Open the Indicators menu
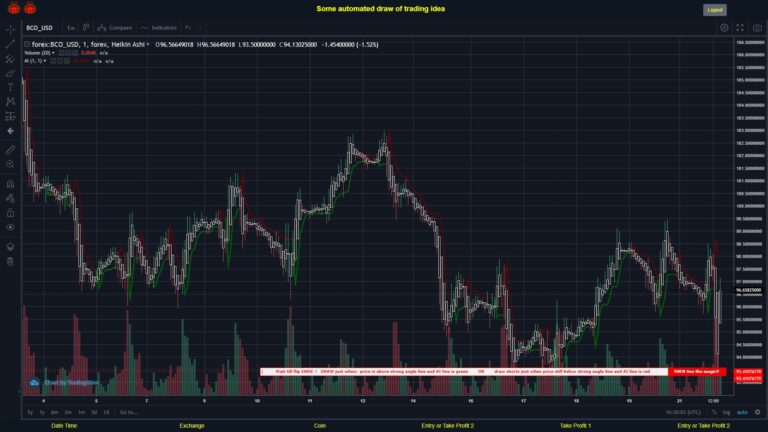This screenshot has height=432, width=768. pos(159,28)
